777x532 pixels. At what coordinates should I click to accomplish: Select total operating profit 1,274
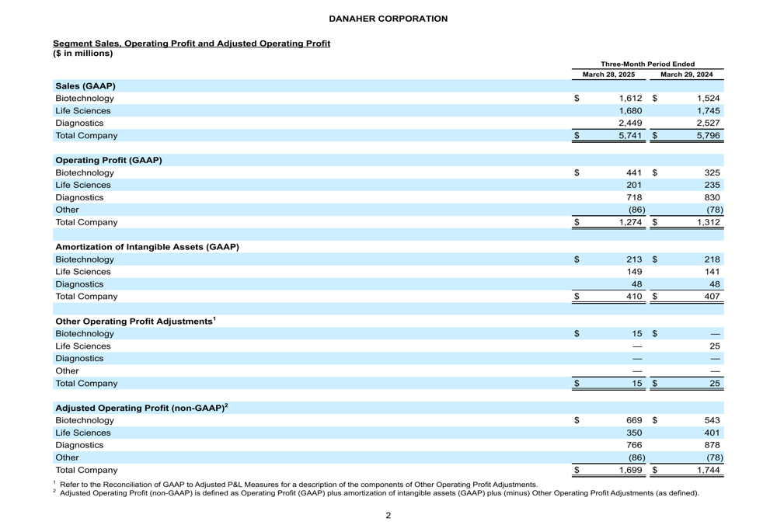tap(630, 222)
